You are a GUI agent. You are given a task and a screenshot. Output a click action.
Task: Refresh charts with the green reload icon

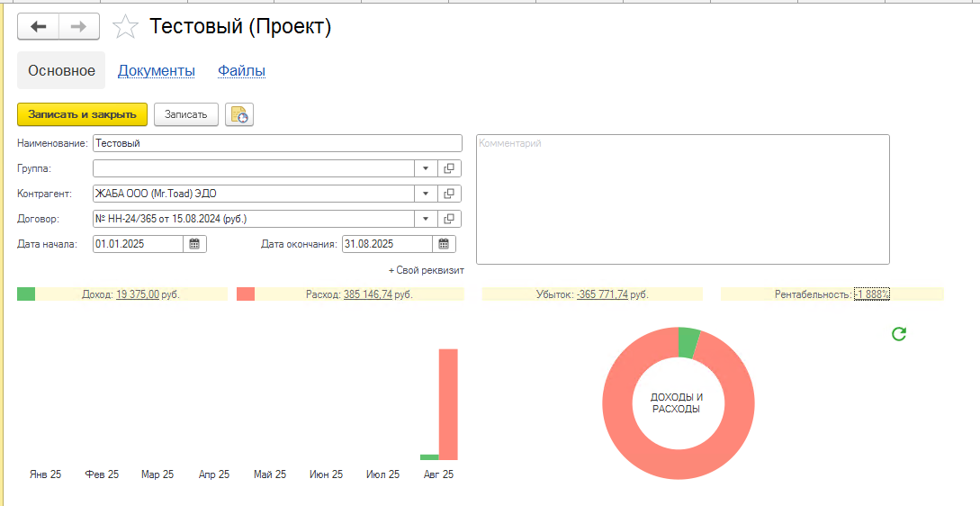coord(899,334)
